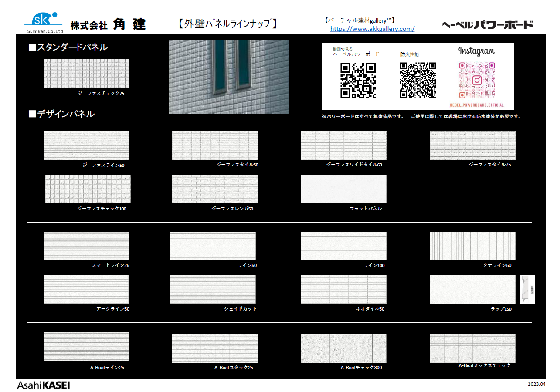Click the アークライン50 caption text
560x392 pixels.
(113, 309)
